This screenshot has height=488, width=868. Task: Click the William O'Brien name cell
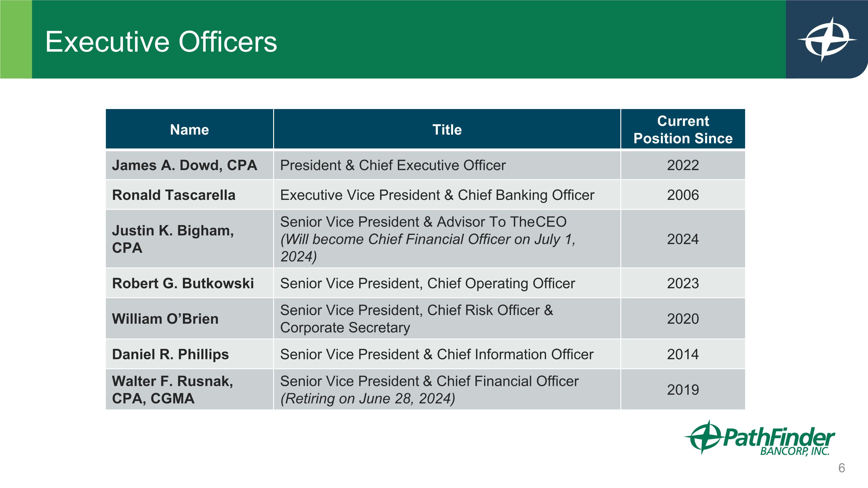165,319
